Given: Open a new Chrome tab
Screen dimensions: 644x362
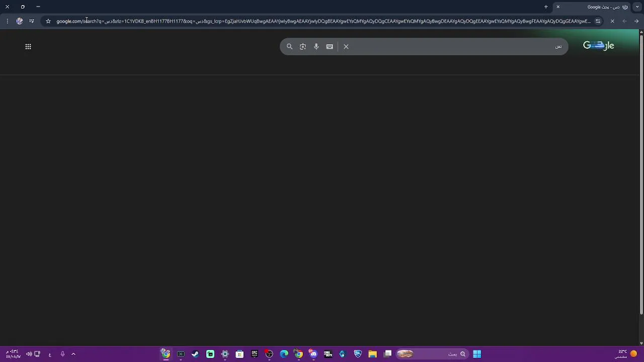Looking at the screenshot, I should [x=546, y=7].
